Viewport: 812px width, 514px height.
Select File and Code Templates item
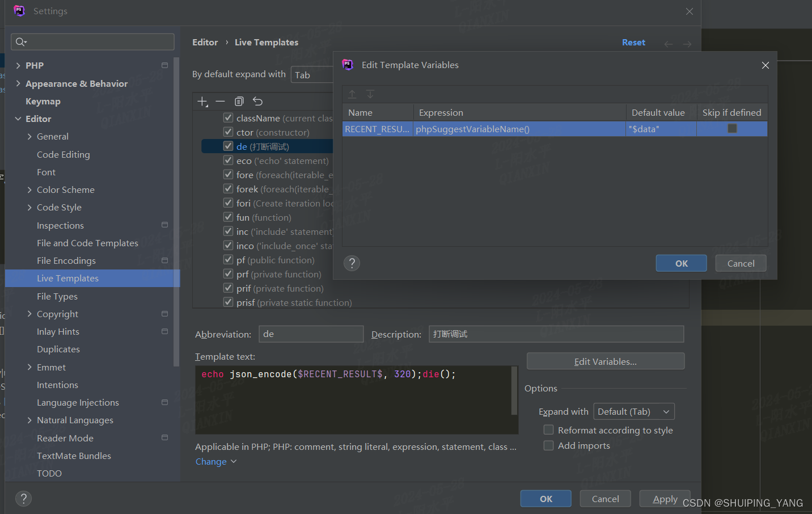(87, 243)
